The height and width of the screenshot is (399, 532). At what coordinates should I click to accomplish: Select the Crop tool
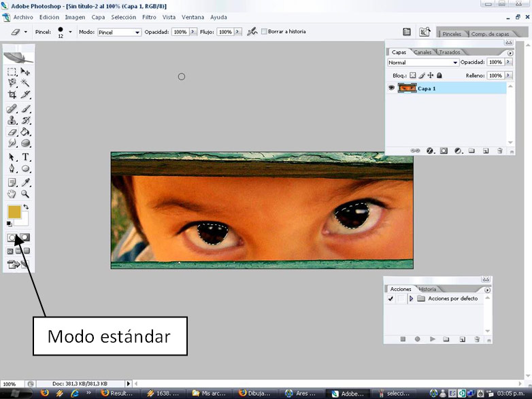click(x=12, y=94)
